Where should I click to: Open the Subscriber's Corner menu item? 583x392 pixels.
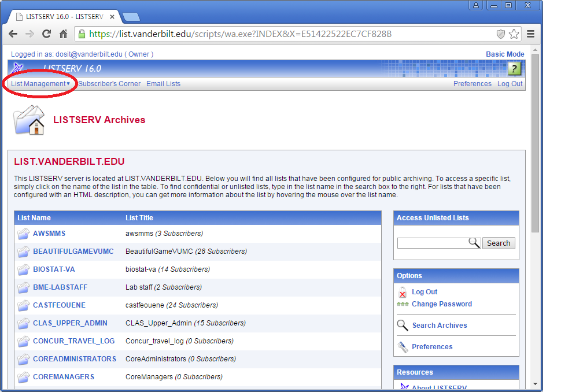[x=109, y=84]
